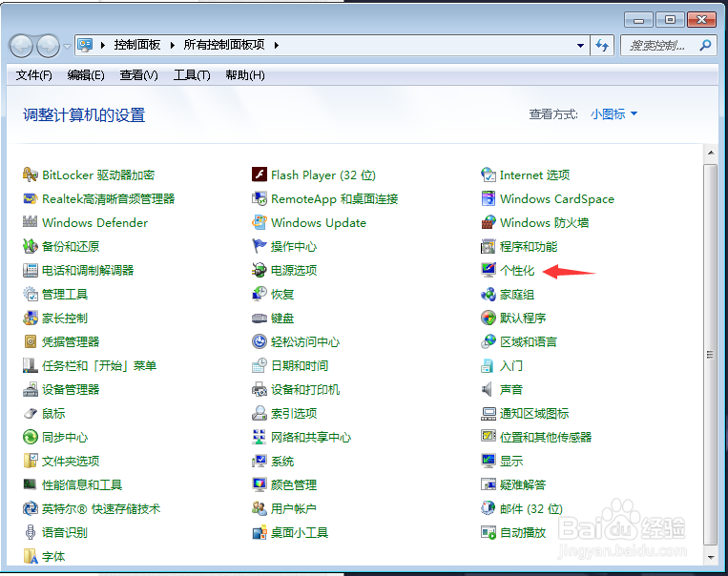Open the 设备和打印机 icon
This screenshot has width=728, height=576.
[x=260, y=389]
